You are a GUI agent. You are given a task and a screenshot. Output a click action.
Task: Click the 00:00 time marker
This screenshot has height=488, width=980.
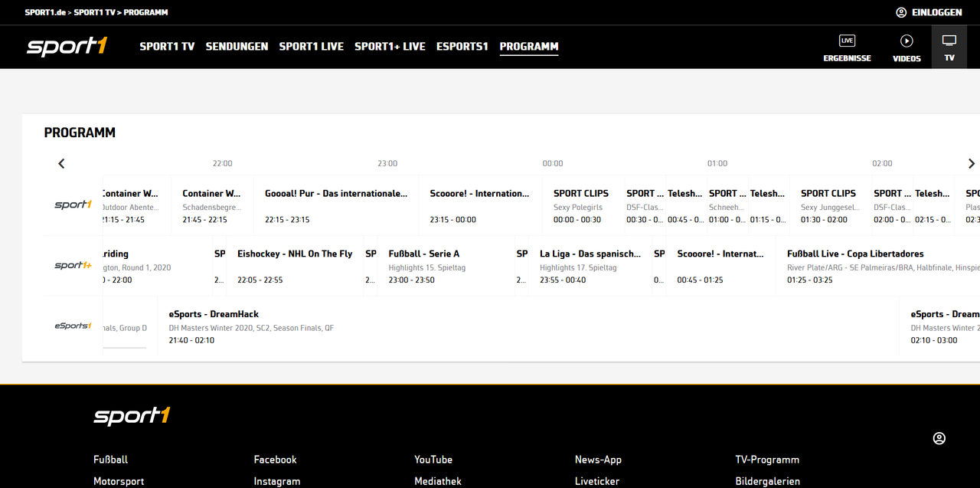coord(553,163)
